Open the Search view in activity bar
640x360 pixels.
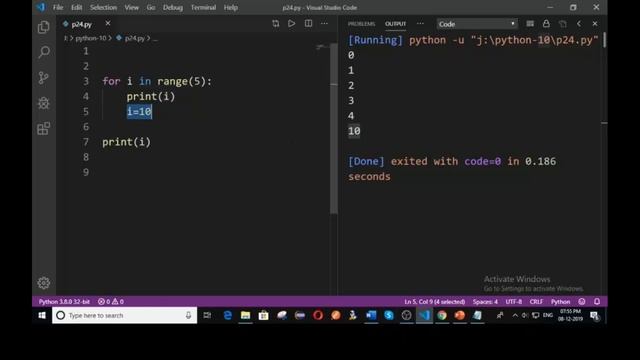tap(44, 52)
